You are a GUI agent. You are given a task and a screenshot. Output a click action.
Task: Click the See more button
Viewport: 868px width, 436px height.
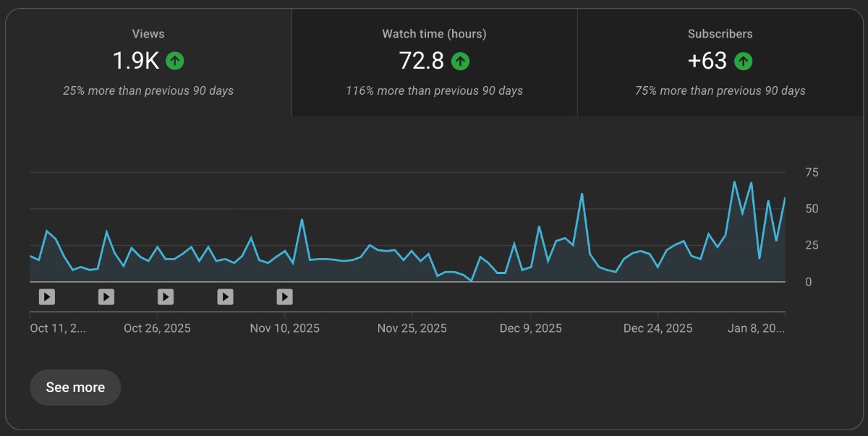pos(75,388)
